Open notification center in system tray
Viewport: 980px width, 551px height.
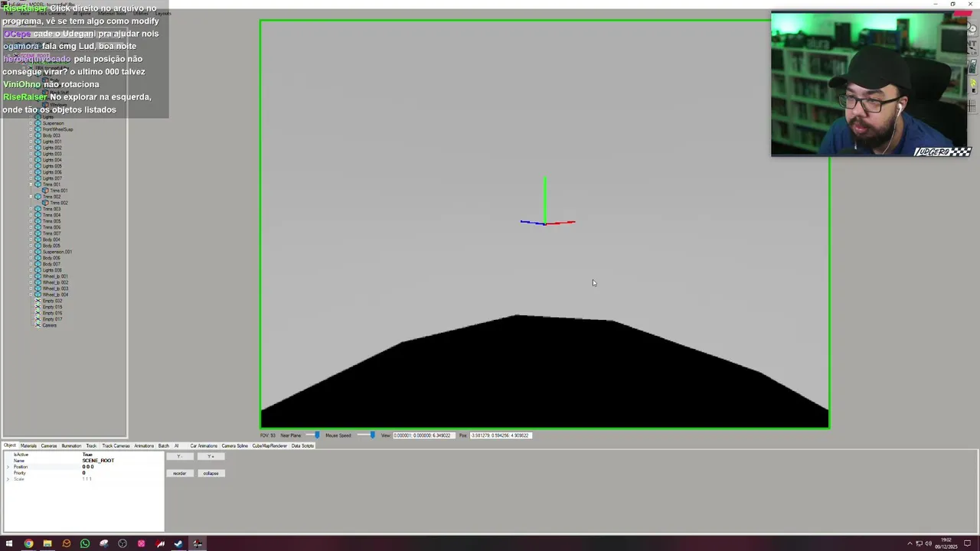967,543
